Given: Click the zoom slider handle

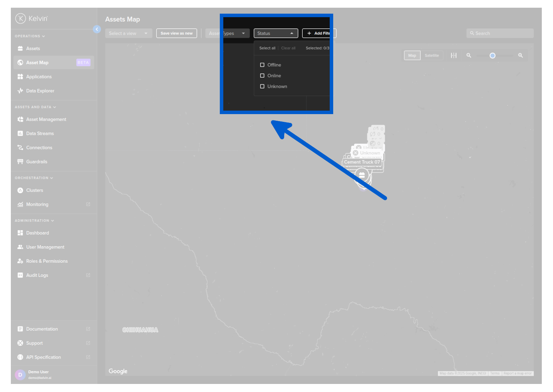Looking at the screenshot, I should [x=492, y=56].
